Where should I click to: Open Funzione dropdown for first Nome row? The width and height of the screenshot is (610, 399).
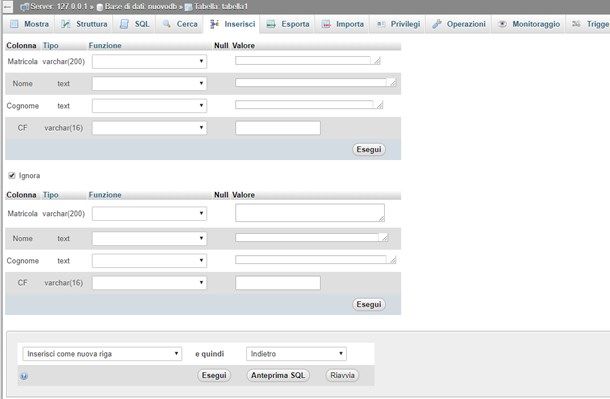click(x=149, y=83)
